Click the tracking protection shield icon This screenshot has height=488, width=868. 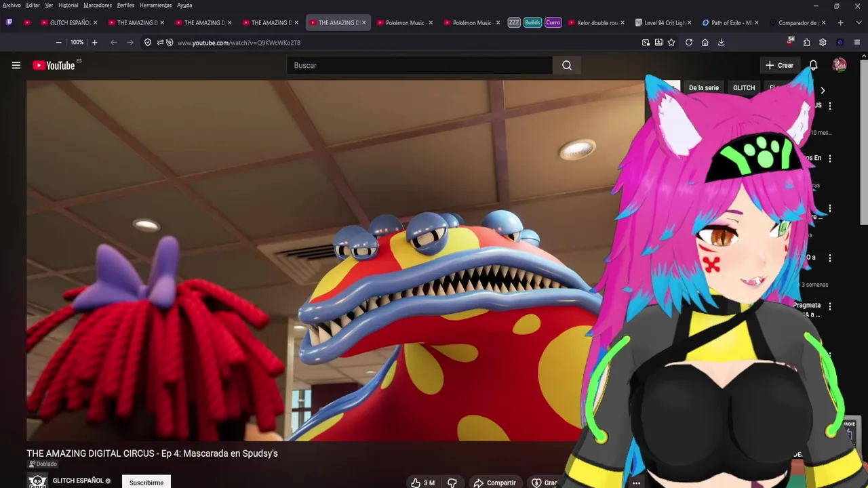click(x=147, y=42)
